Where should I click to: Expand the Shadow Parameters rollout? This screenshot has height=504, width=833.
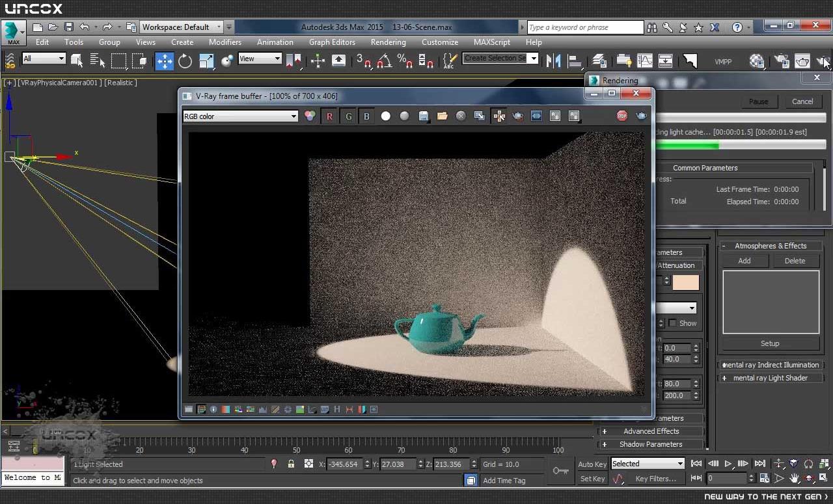[651, 444]
